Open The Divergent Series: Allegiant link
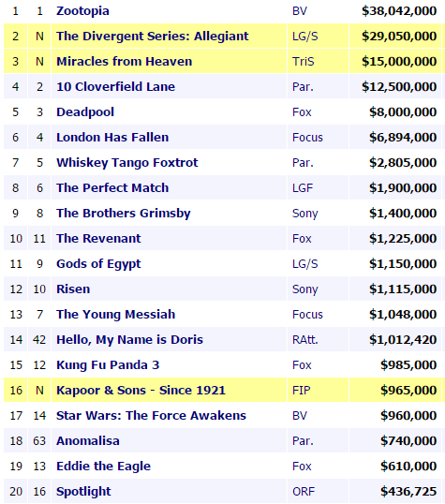This screenshot has width=445, height=504. point(153,37)
